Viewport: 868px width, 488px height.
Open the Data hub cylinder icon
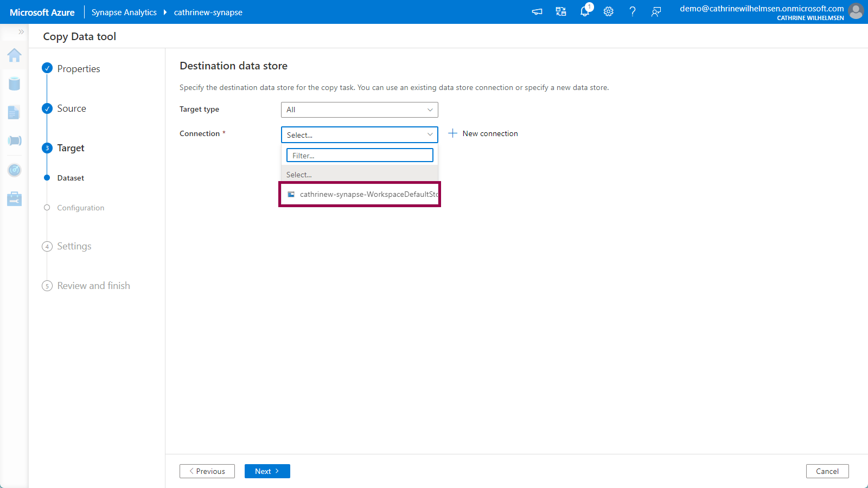(x=15, y=84)
